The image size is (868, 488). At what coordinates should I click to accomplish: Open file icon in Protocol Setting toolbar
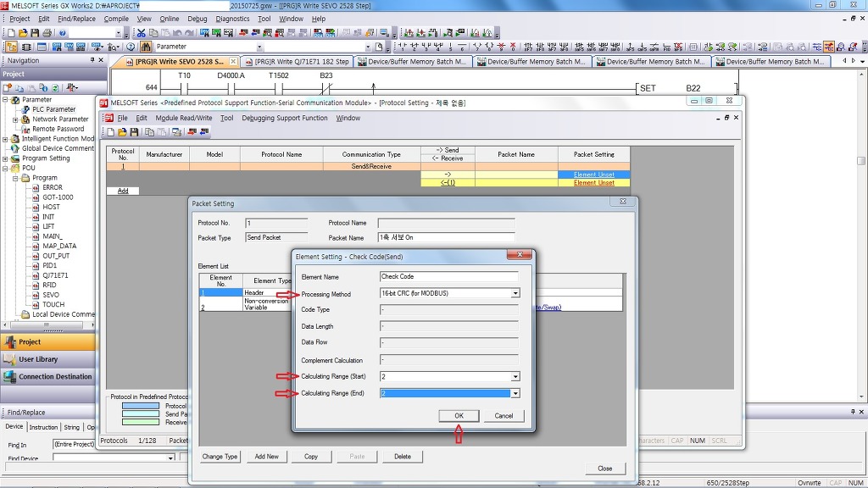[x=122, y=132]
